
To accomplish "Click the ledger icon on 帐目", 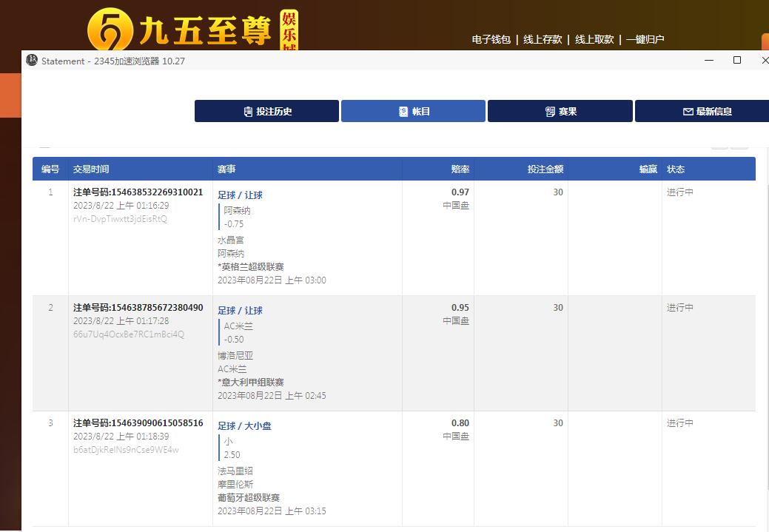I will pyautogui.click(x=403, y=112).
